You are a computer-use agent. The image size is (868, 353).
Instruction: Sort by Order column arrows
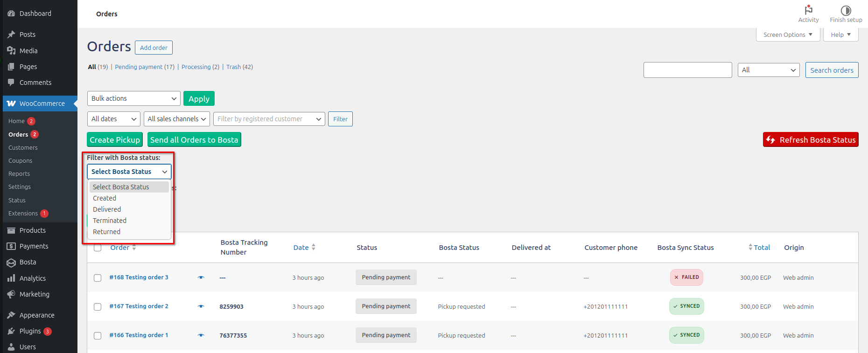(134, 247)
